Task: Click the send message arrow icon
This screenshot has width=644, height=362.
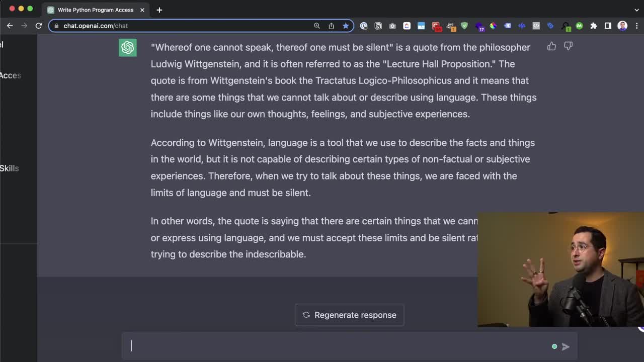Action: point(566,346)
